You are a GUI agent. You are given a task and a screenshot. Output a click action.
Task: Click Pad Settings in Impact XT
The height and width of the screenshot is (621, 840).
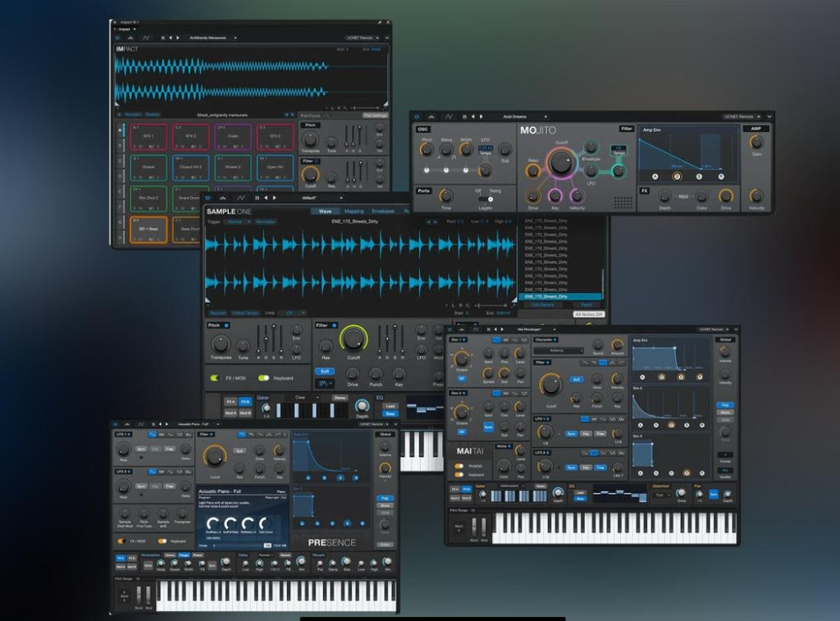pyautogui.click(x=377, y=115)
